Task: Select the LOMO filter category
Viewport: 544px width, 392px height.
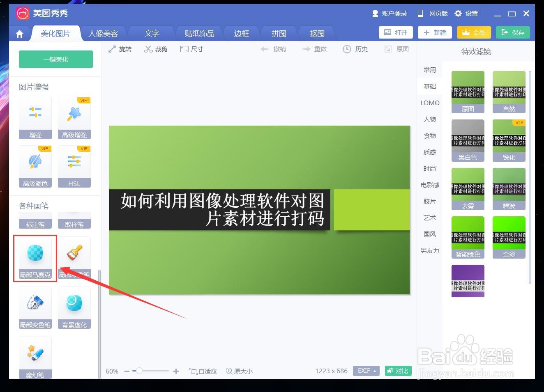Action: [x=430, y=103]
